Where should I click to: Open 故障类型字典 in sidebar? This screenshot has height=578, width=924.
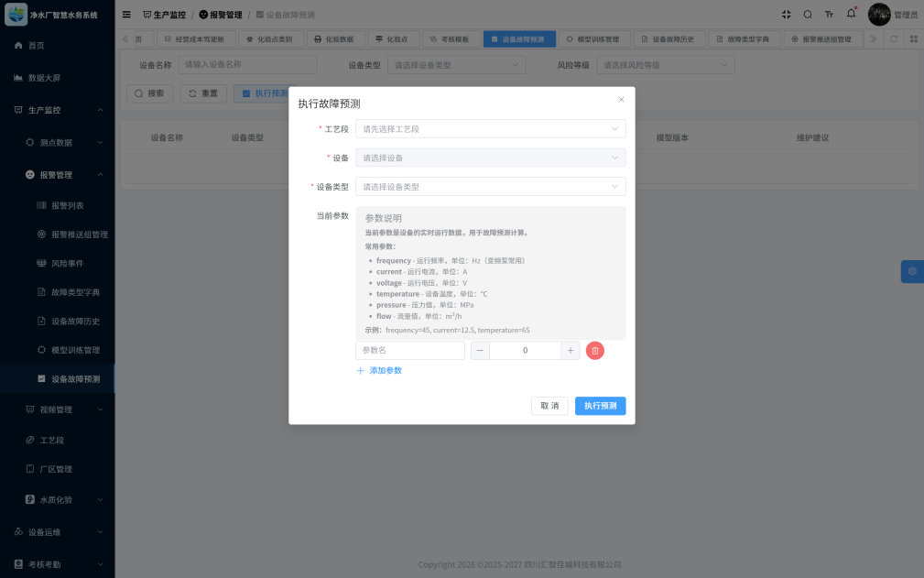click(57, 292)
